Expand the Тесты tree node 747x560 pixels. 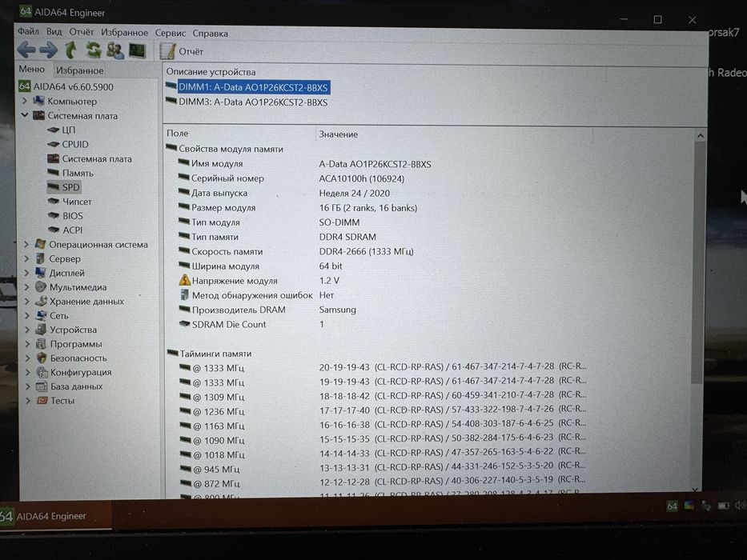tap(28, 401)
